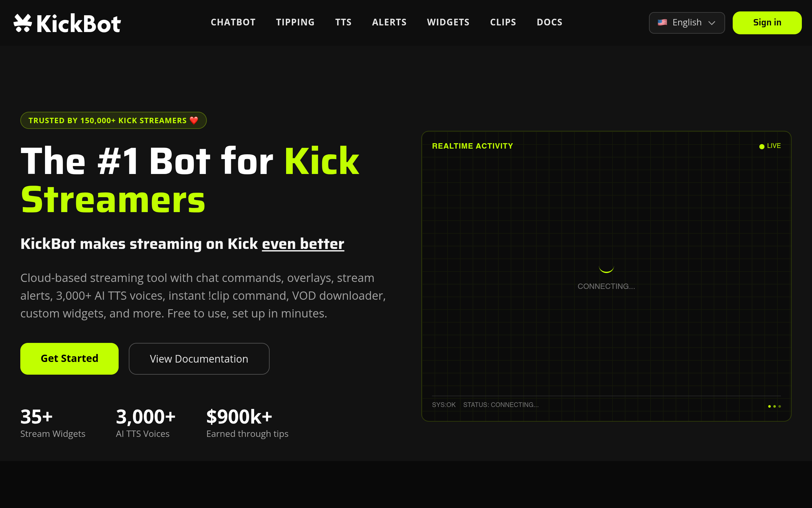Open the CHATBOT menu item

233,22
